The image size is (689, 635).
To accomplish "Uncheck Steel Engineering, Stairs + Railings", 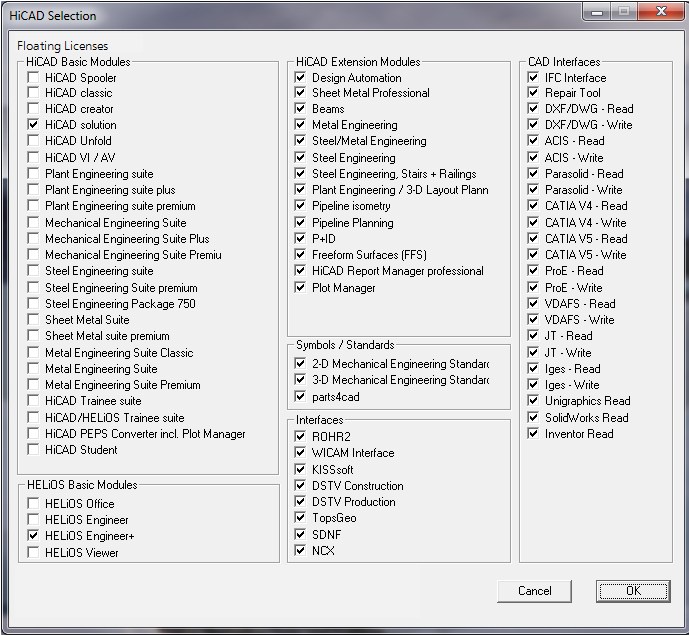I will pyautogui.click(x=301, y=174).
